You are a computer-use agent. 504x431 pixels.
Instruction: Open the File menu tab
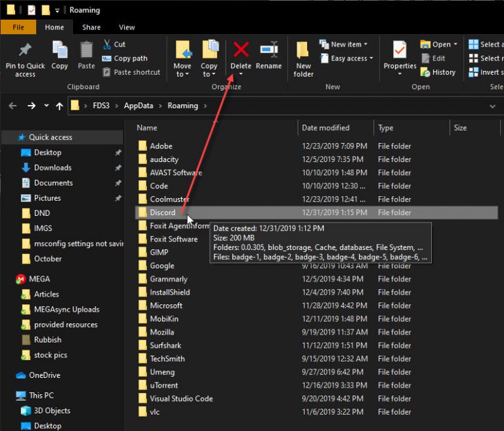click(x=18, y=28)
